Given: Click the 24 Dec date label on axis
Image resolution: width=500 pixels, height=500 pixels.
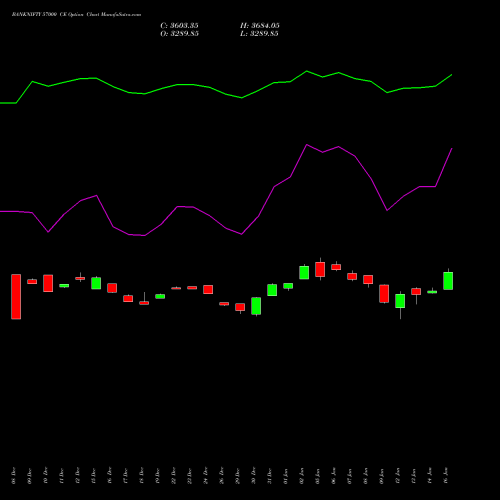Looking at the screenshot, I should tap(206, 476).
